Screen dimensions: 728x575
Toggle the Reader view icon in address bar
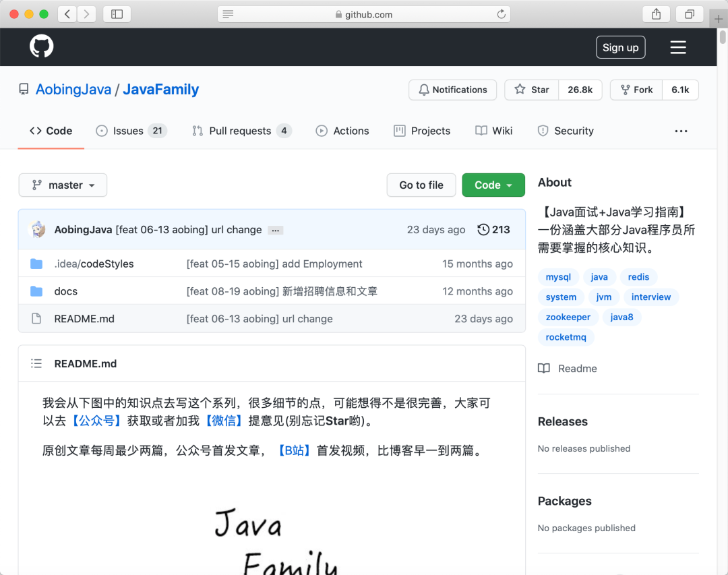tap(228, 14)
